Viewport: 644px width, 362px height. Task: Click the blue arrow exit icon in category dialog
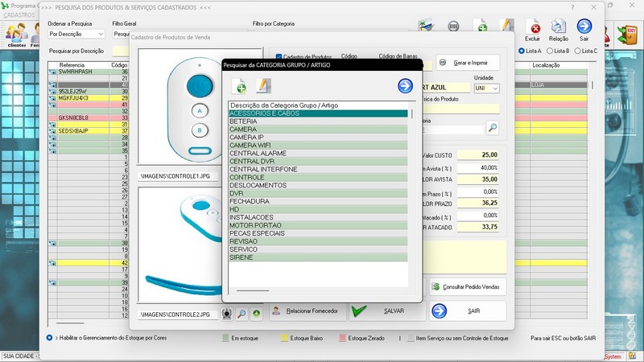point(405,86)
